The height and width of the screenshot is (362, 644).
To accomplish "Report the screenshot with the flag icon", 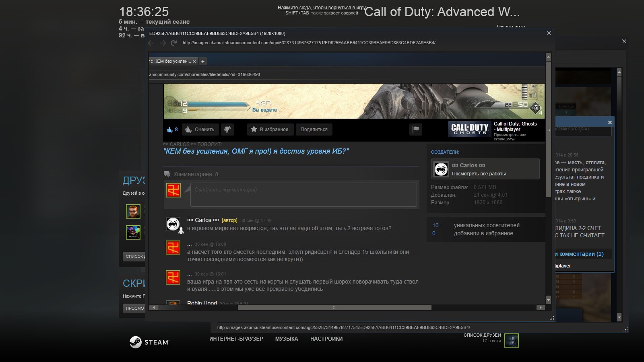I will (x=416, y=130).
